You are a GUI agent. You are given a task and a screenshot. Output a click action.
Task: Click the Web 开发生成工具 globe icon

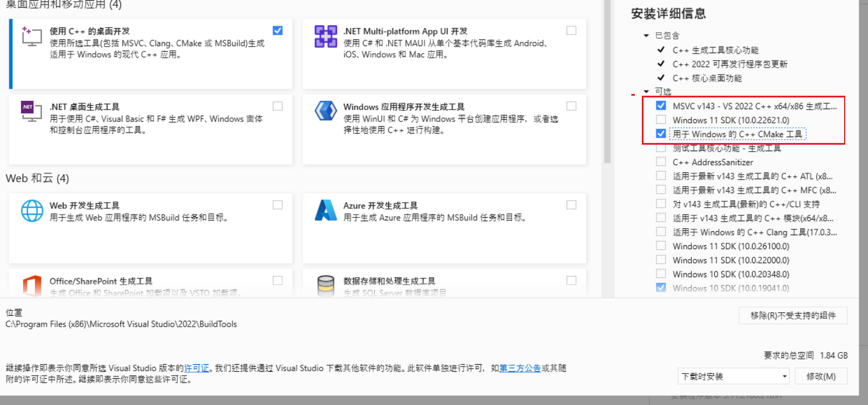point(32,211)
